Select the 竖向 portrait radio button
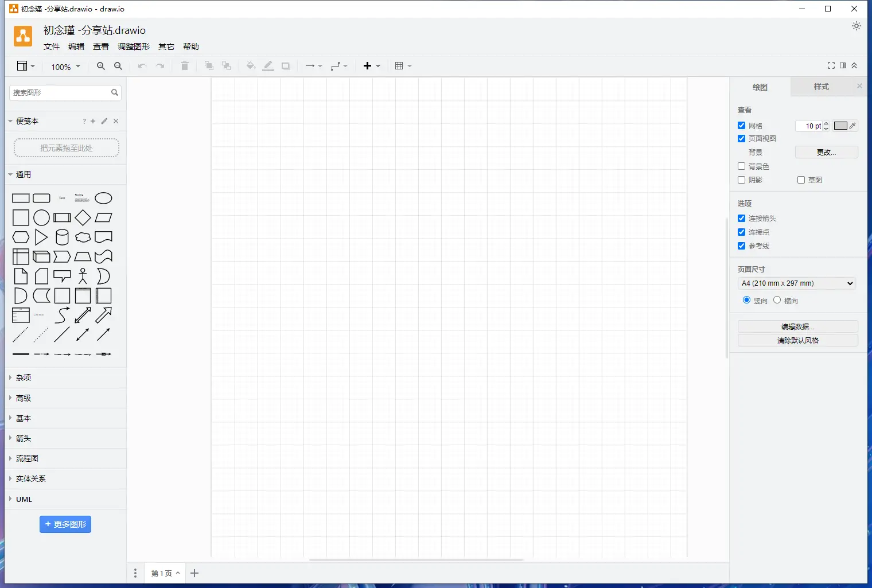This screenshot has width=872, height=588. [x=746, y=300]
